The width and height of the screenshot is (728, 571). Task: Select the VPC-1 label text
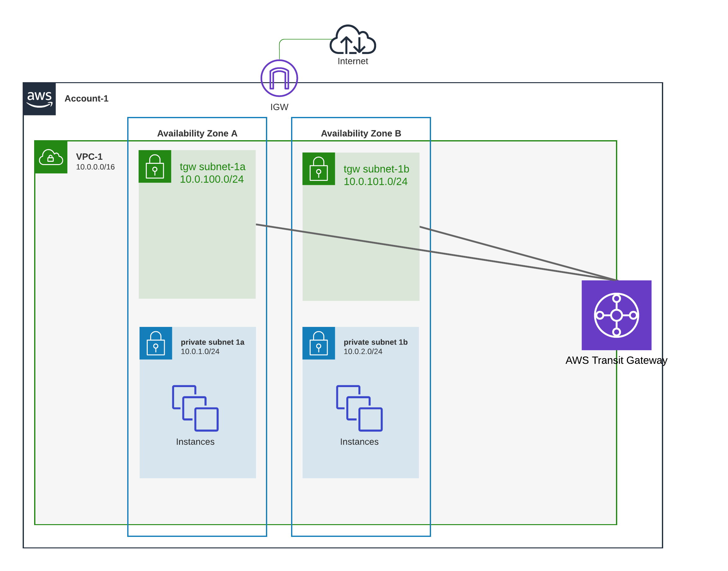tap(89, 156)
